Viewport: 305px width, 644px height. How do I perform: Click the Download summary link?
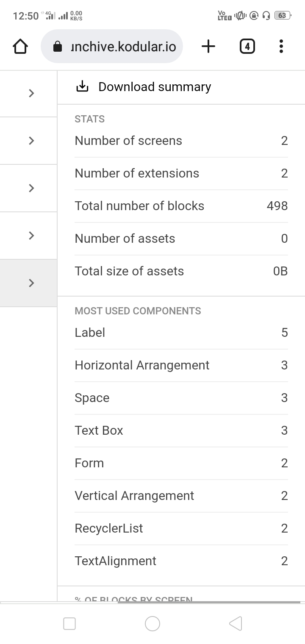tap(155, 86)
